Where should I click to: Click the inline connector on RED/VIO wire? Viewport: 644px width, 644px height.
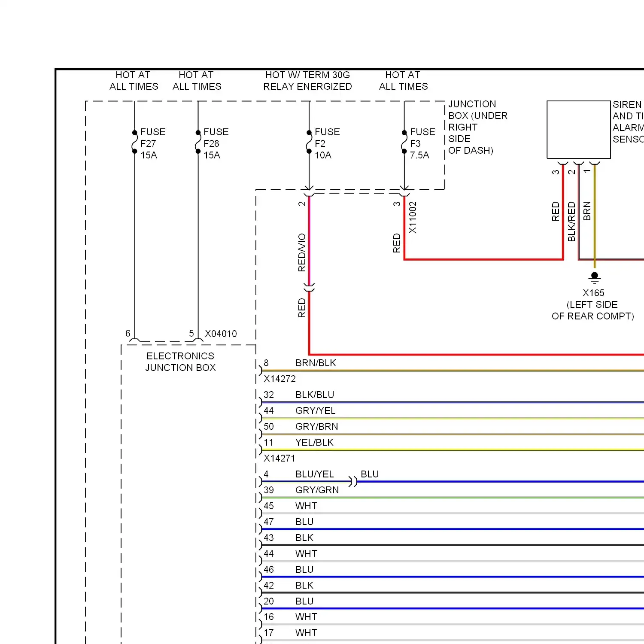309,287
